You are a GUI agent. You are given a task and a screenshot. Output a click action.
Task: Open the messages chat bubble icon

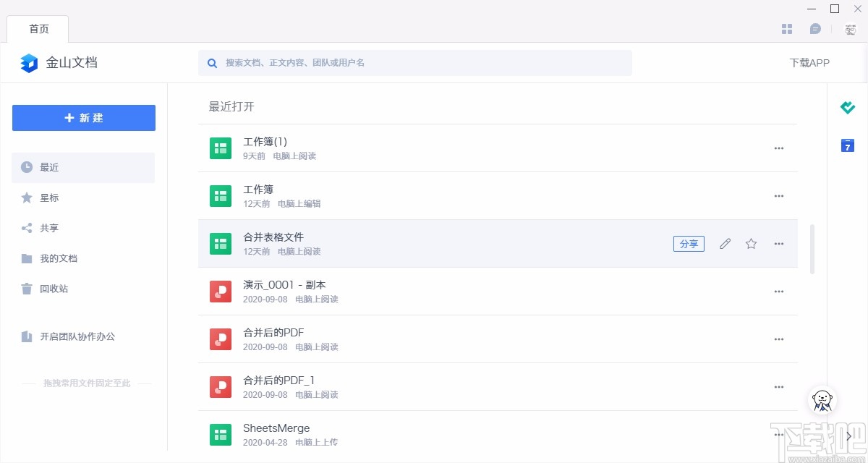click(815, 29)
